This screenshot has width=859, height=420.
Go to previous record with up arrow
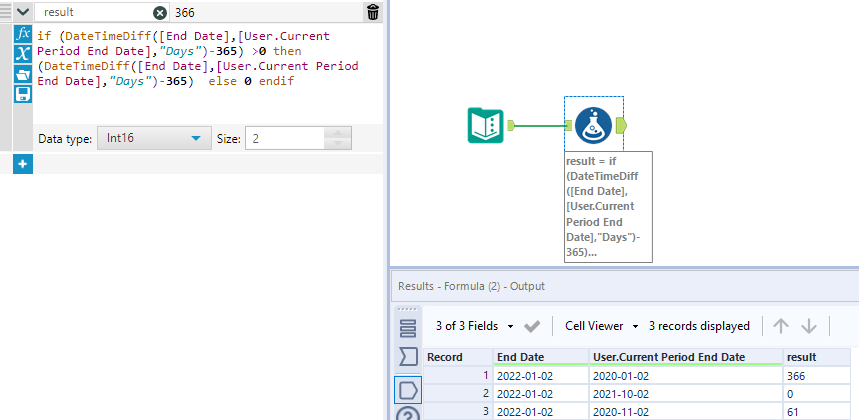[780, 326]
